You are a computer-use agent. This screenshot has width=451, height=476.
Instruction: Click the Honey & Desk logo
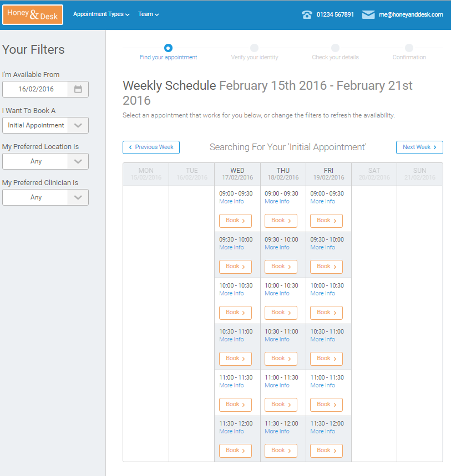(x=33, y=15)
